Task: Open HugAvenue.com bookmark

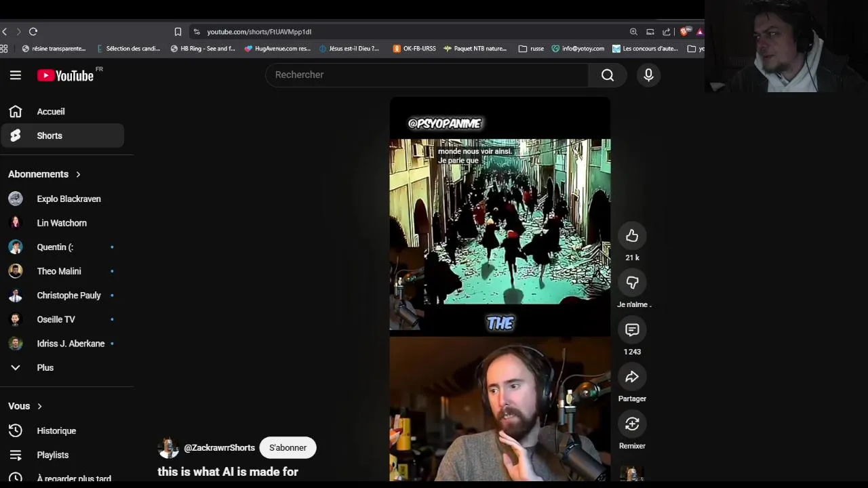Action: [277, 49]
